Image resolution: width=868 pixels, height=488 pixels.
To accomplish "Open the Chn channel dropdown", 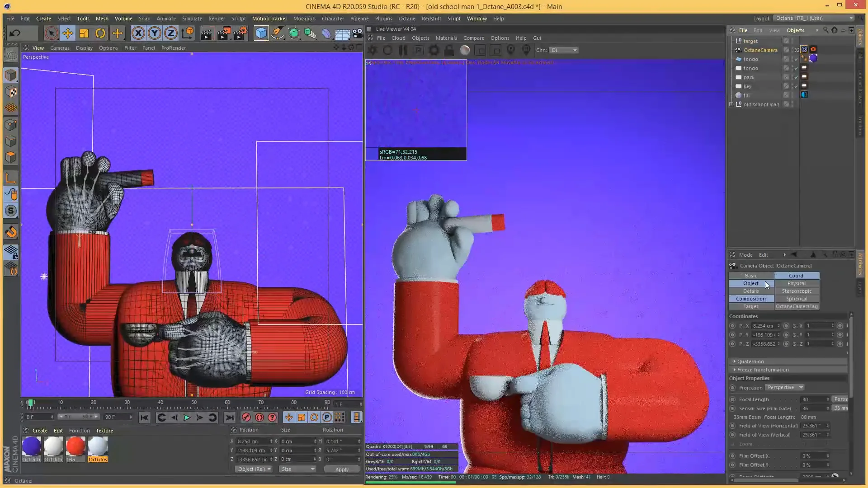I will coord(563,50).
